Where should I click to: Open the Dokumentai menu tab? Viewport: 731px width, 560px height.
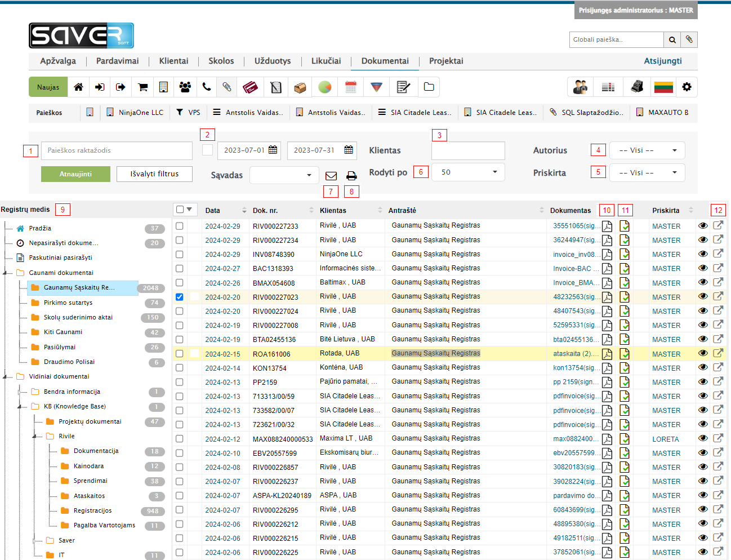coord(385,61)
